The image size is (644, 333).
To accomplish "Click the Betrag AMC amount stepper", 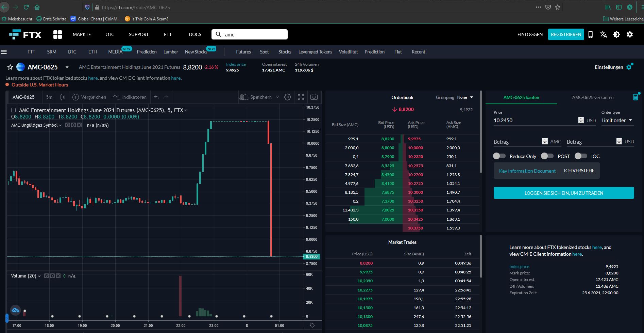I will click(x=545, y=141).
